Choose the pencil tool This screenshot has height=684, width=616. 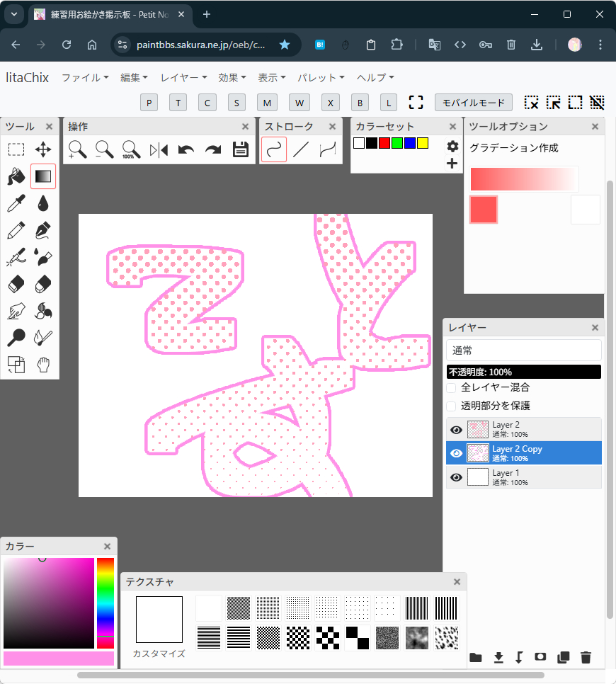point(16,231)
